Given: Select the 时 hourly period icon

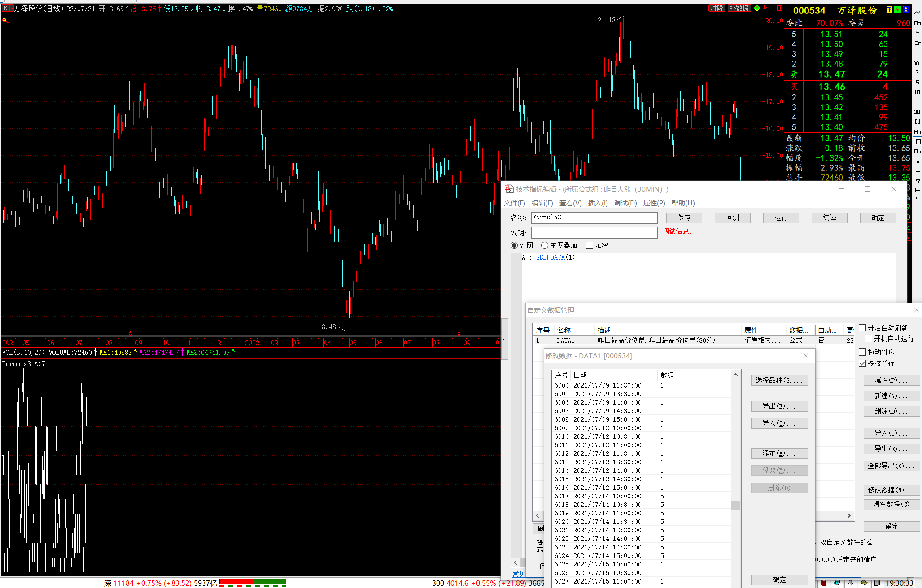Looking at the screenshot, I should point(918,122).
